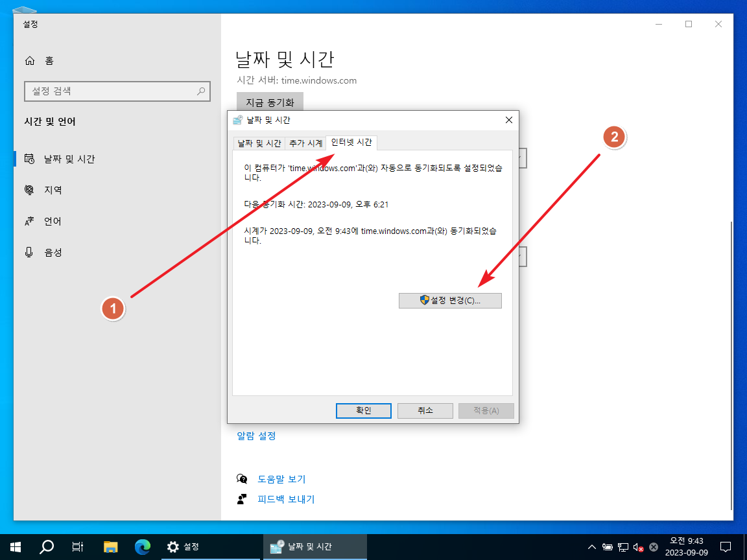
Task: Click the calendar icon beside sidebar 날짜 및 시간
Action: [29, 159]
